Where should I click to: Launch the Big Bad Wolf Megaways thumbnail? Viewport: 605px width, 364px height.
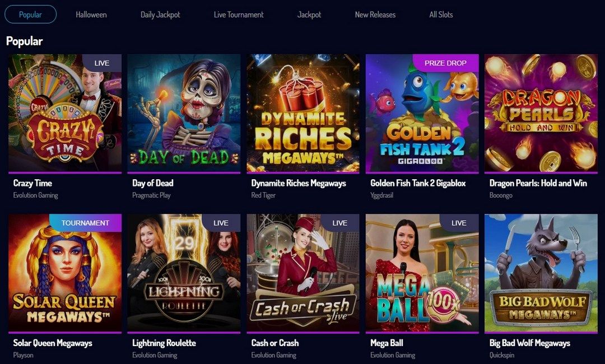[x=541, y=273]
